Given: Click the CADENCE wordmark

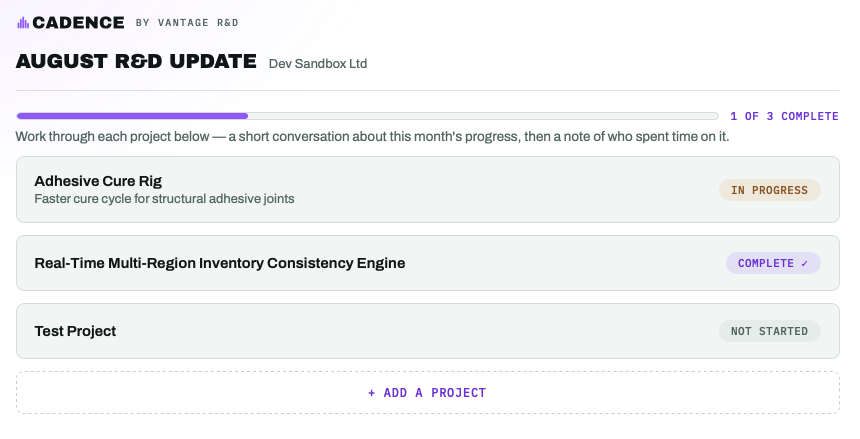Looking at the screenshot, I should [x=78, y=22].
